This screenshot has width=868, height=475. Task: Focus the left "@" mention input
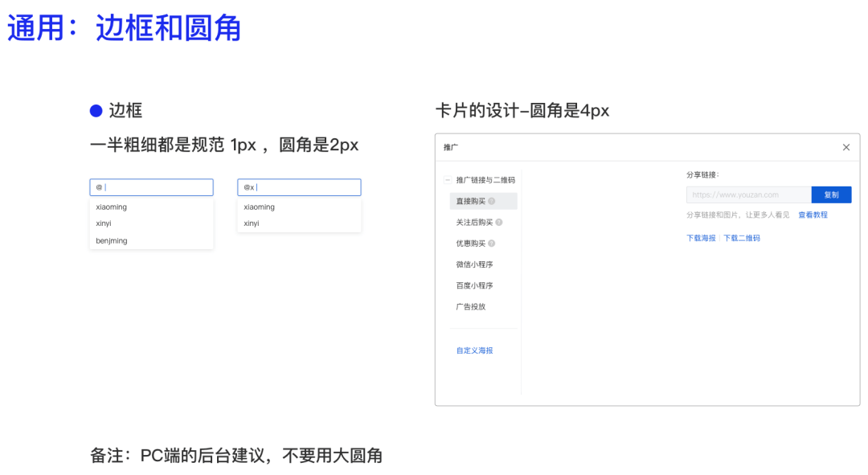coord(151,187)
